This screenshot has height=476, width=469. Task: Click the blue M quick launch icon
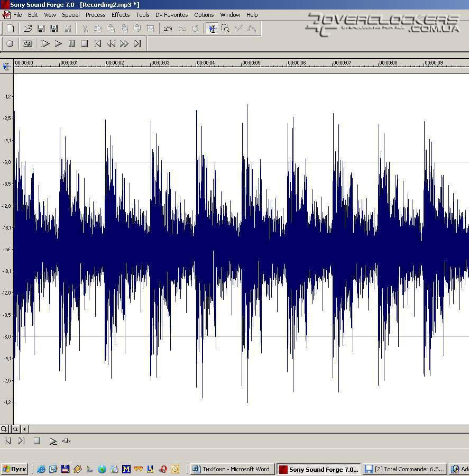point(126,469)
